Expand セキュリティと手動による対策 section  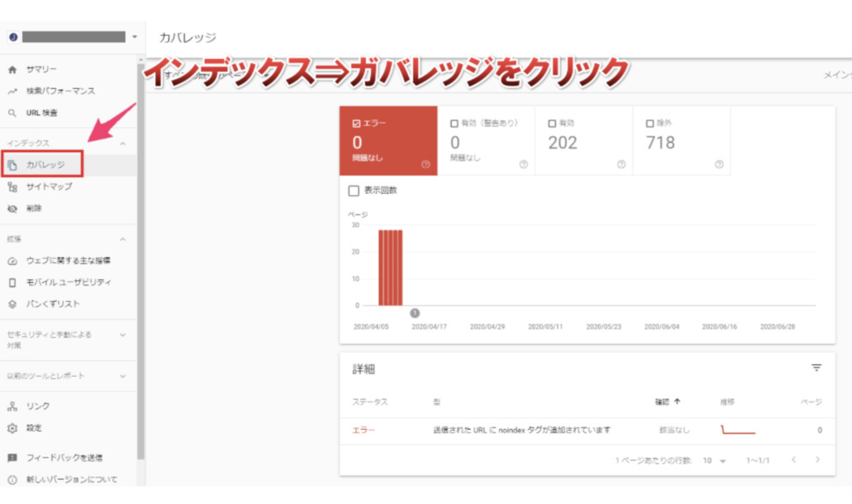pyautogui.click(x=123, y=335)
